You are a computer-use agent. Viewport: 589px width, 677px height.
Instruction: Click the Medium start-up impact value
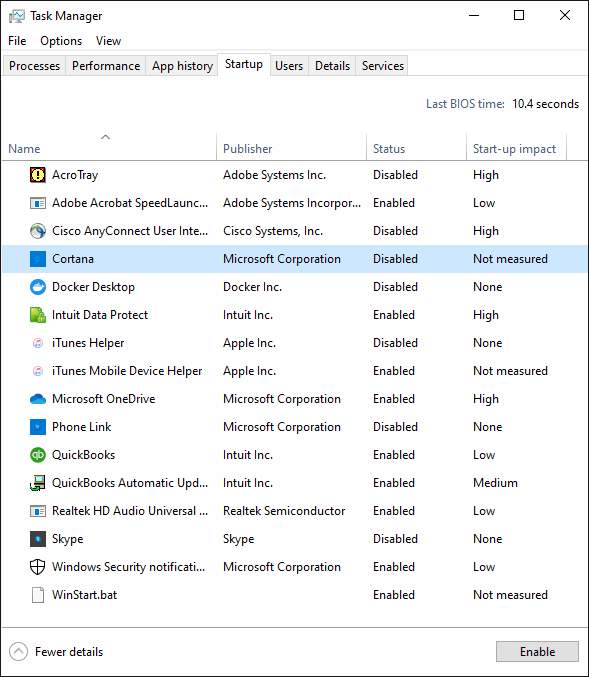click(495, 483)
